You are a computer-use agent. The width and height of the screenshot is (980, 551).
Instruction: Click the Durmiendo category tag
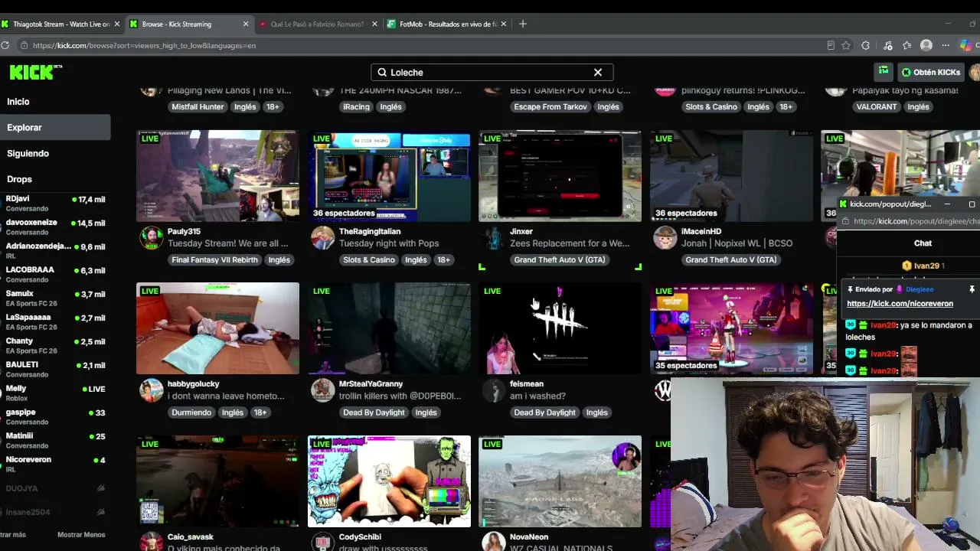[191, 412]
